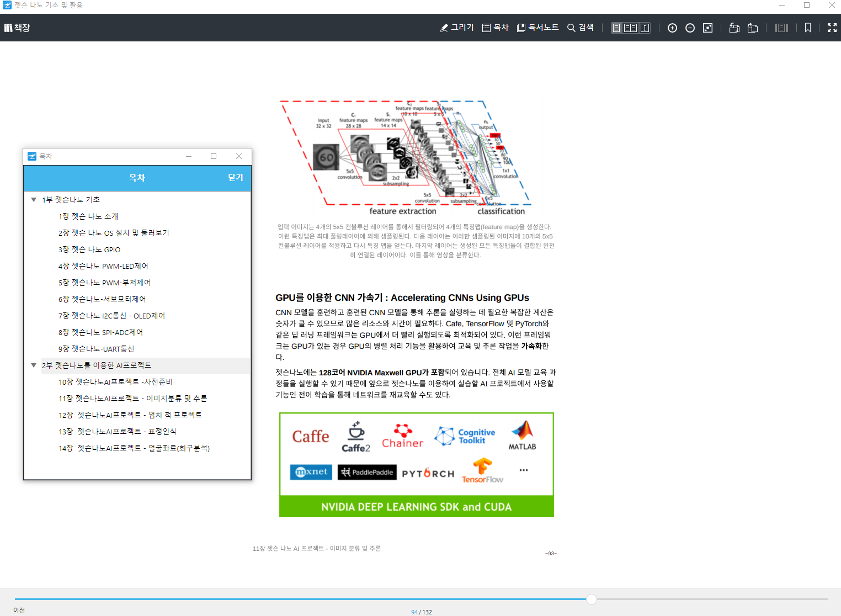Go to 7장 젯슨나노 I2C통신 - OLED제어
The height and width of the screenshot is (616, 841).
pyautogui.click(x=111, y=316)
